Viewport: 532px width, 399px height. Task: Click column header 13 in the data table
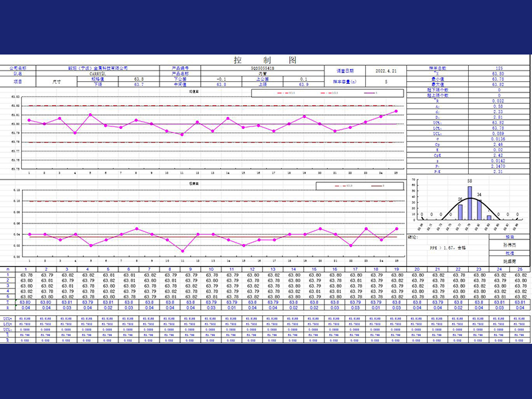point(273,269)
